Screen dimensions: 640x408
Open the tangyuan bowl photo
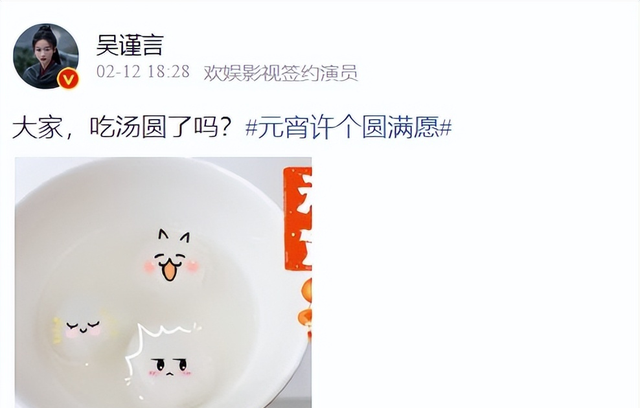163,282
